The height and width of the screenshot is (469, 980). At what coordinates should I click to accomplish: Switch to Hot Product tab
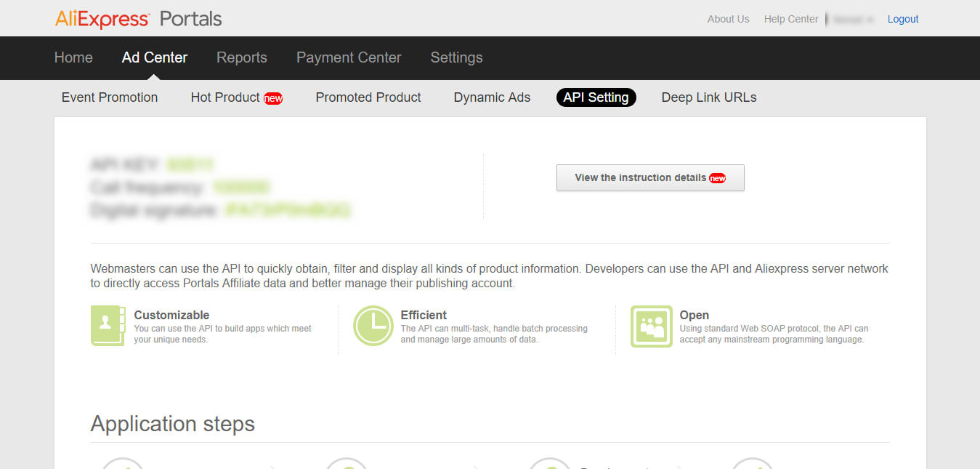pos(225,97)
